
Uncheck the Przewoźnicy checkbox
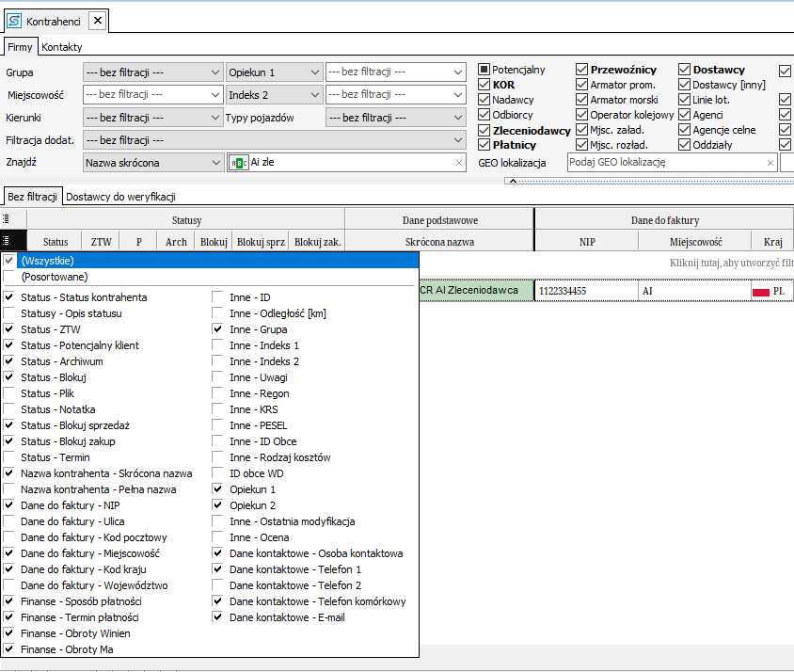pos(582,70)
